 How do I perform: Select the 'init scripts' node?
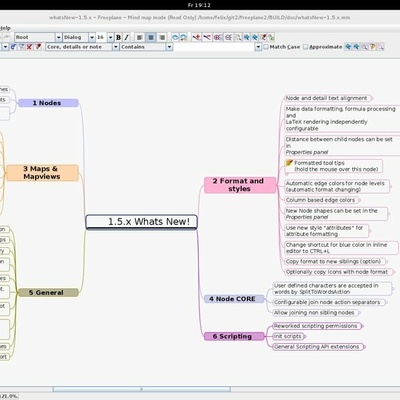(x=288, y=336)
